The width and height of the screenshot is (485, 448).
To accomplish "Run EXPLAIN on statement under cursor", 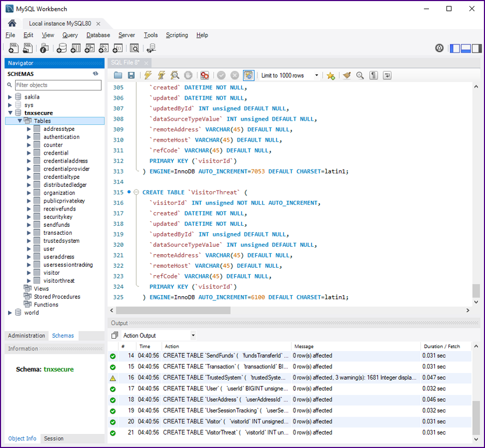I will point(175,75).
